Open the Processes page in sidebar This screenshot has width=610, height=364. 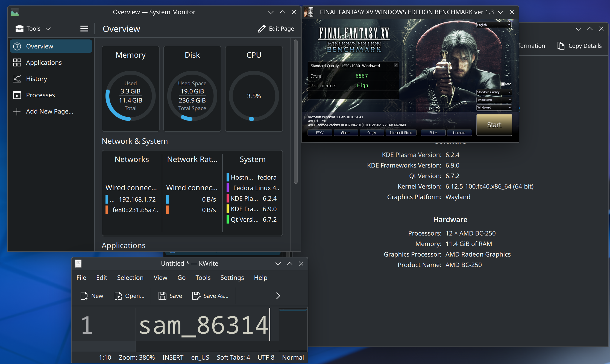click(x=51, y=95)
